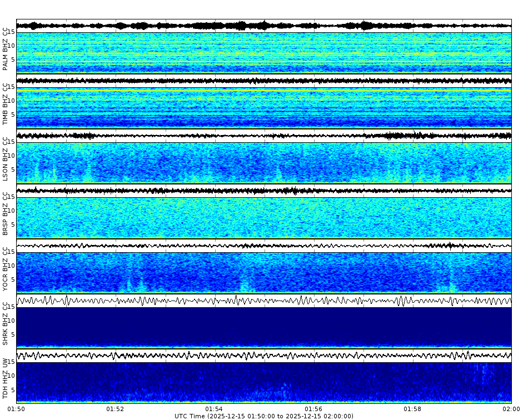Click the SHRK BHZ CC station label
The height and width of the screenshot is (420, 528).
pyautogui.click(x=6, y=322)
